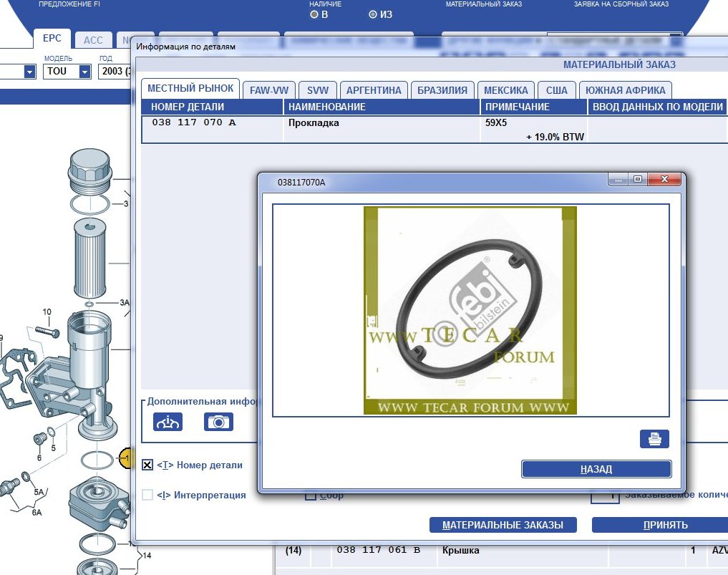Click 'ЗАЯВКА НА СБОРНЫЙ ЗАКАЗ' in top header
728x575 pixels.
[621, 4]
